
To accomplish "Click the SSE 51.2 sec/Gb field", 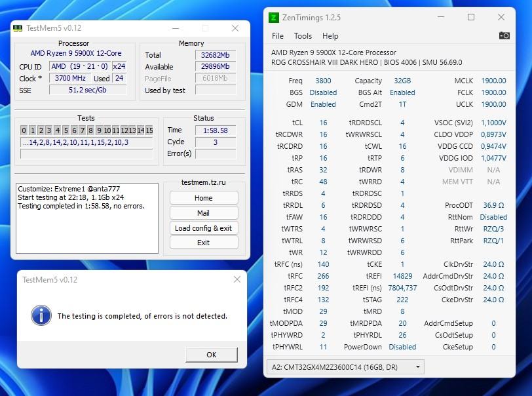I will click(x=88, y=90).
